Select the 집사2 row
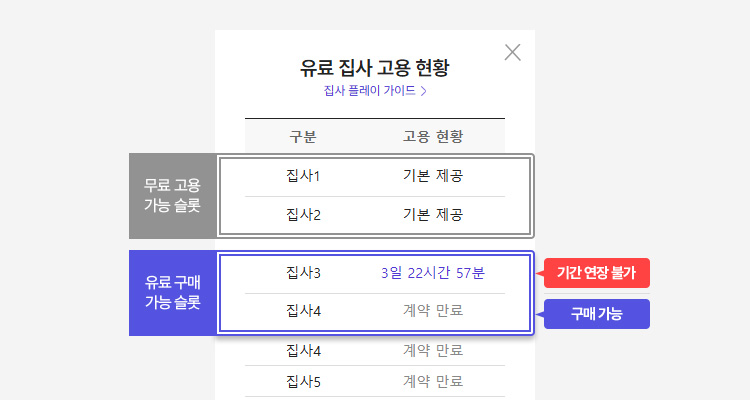This screenshot has height=400, width=750. (x=375, y=215)
